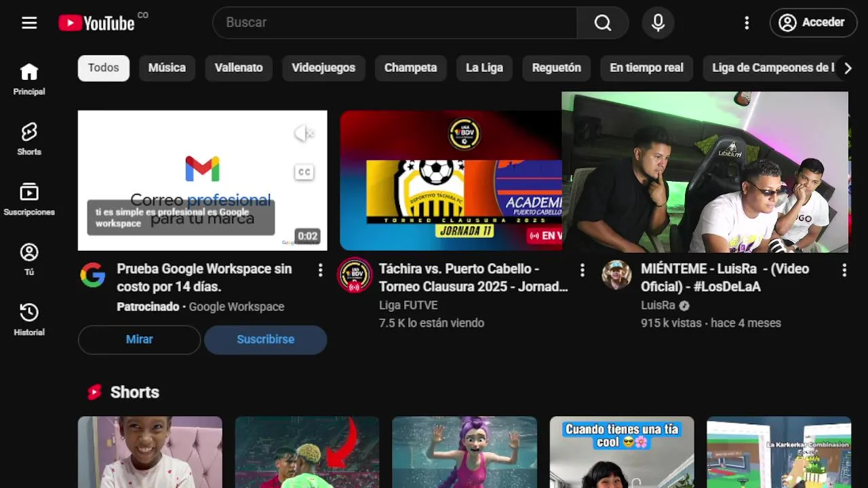Open the Liga FUTVE channel name
The width and height of the screenshot is (868, 488).
click(x=408, y=306)
